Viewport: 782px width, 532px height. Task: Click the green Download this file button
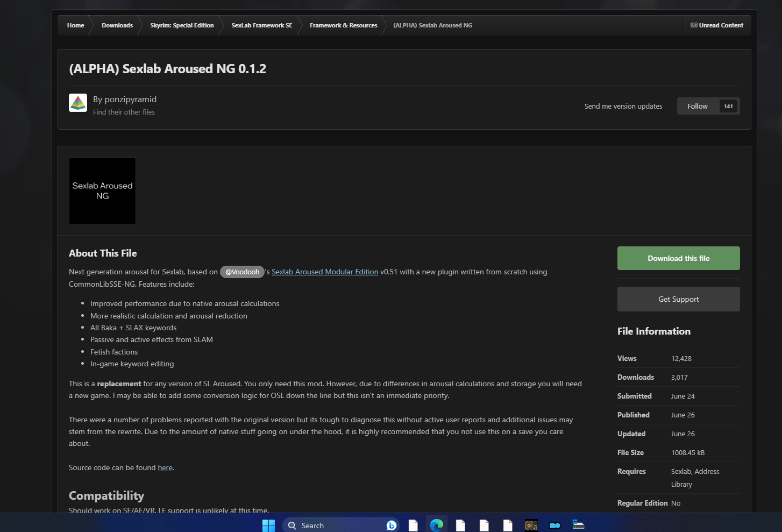tap(679, 258)
